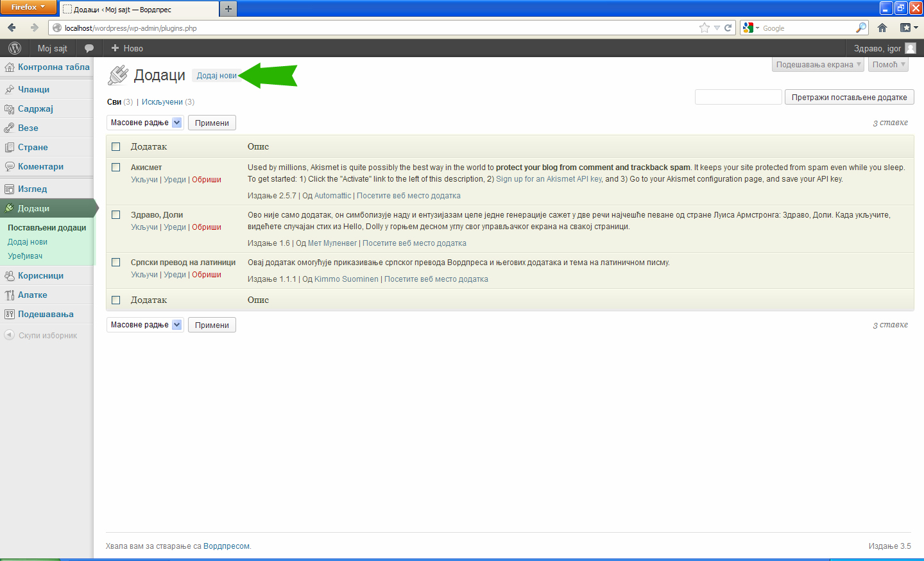924x561 pixels.
Task: Click the speech bubble icon beside Коментари
Action: (x=9, y=167)
